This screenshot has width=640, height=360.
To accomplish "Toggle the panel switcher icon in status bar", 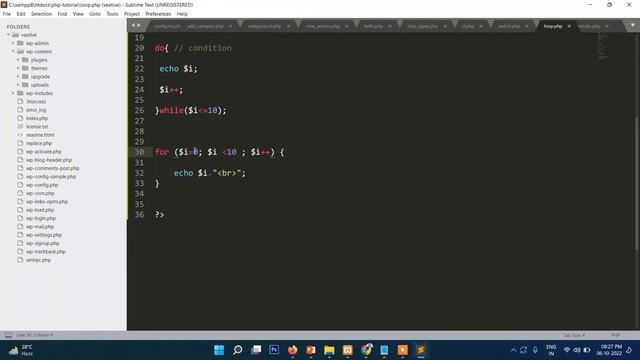I will point(8,336).
